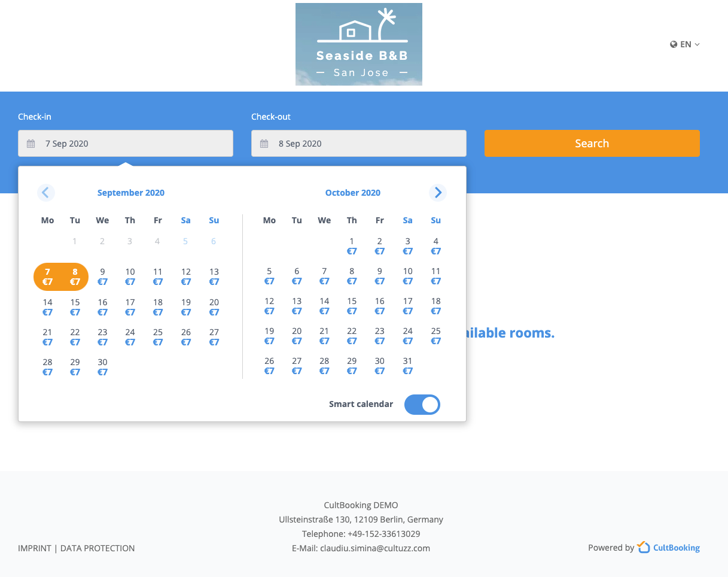Click the Seaside B&B logo at the top
Viewport: 728px width, 577px height.
pos(358,44)
